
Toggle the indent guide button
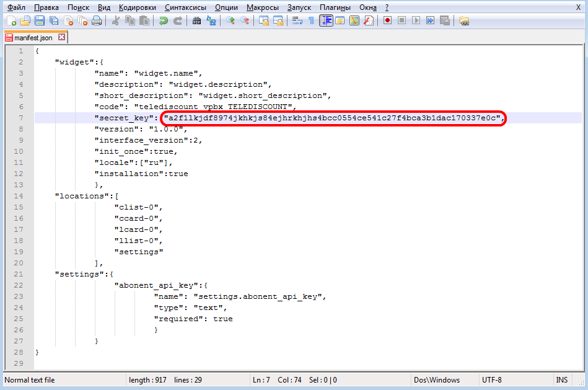point(326,21)
